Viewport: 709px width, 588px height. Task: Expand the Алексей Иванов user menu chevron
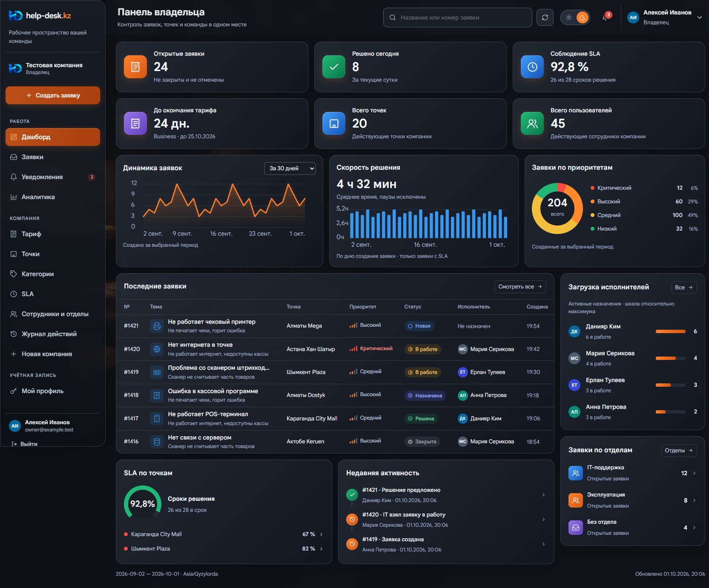click(x=699, y=17)
